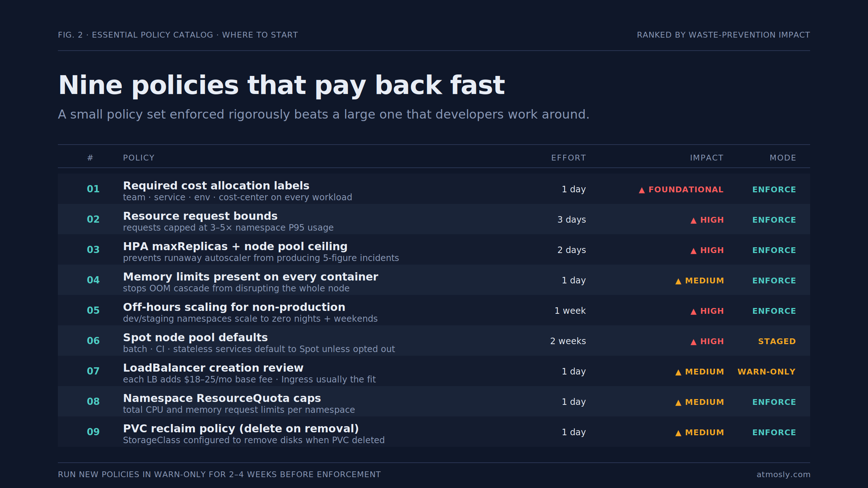Click 'Off-hours scaling for non-production' title
The width and height of the screenshot is (868, 488).
(x=234, y=307)
